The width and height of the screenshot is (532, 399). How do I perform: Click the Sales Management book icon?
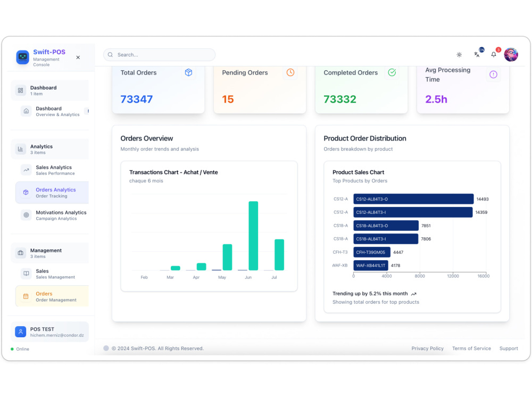click(26, 273)
